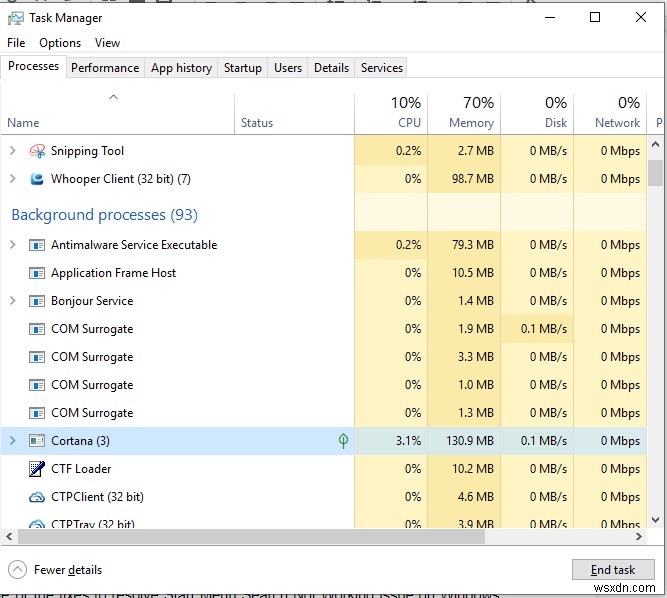The image size is (667, 598).
Task: Click the Application Frame Host icon
Action: point(37,273)
